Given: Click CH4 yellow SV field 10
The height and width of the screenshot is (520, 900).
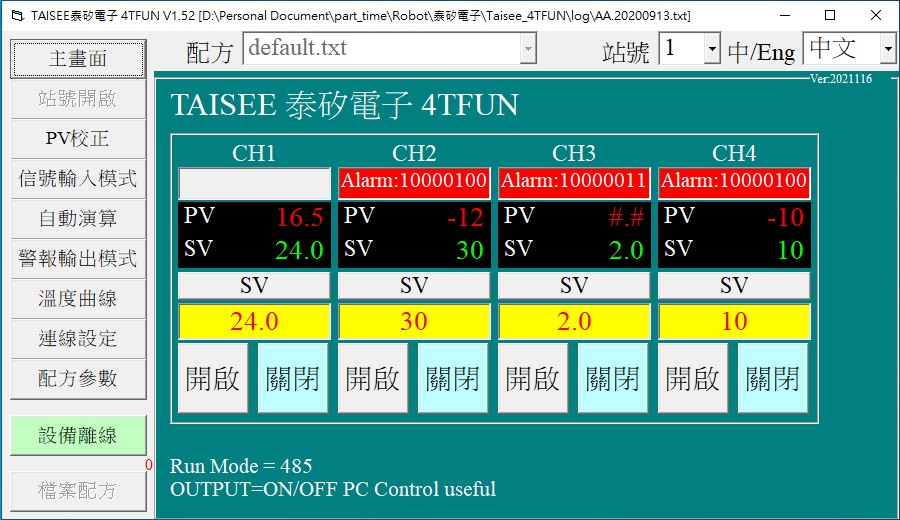Looking at the screenshot, I should tap(734, 321).
